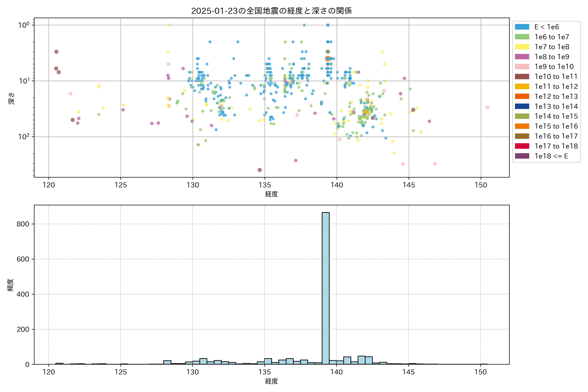The height and width of the screenshot is (392, 588).
Task: Click the 1e12 to 1e13 legend label
Action: (556, 97)
